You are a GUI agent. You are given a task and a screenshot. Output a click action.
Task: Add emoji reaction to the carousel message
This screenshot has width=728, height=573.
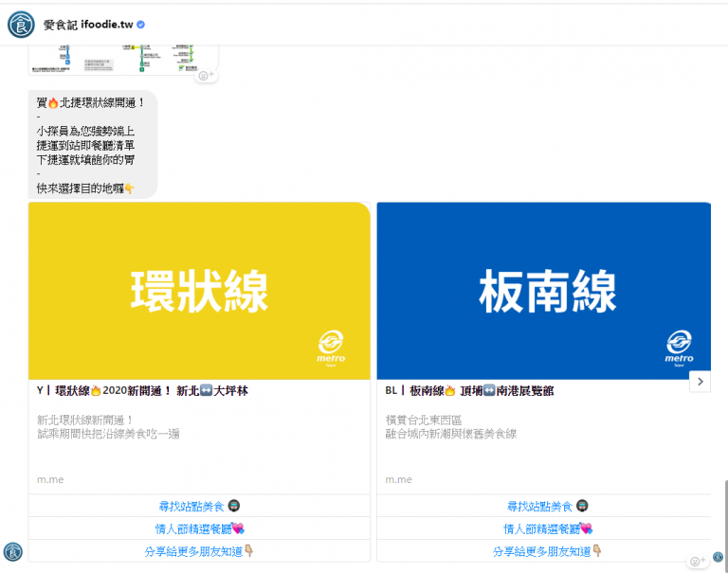pyautogui.click(x=698, y=561)
